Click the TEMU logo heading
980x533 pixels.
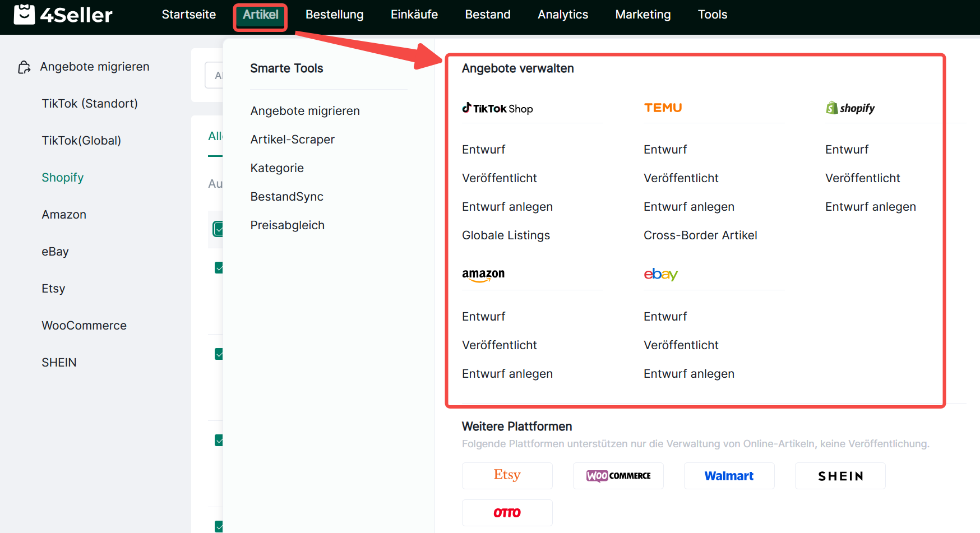click(663, 108)
